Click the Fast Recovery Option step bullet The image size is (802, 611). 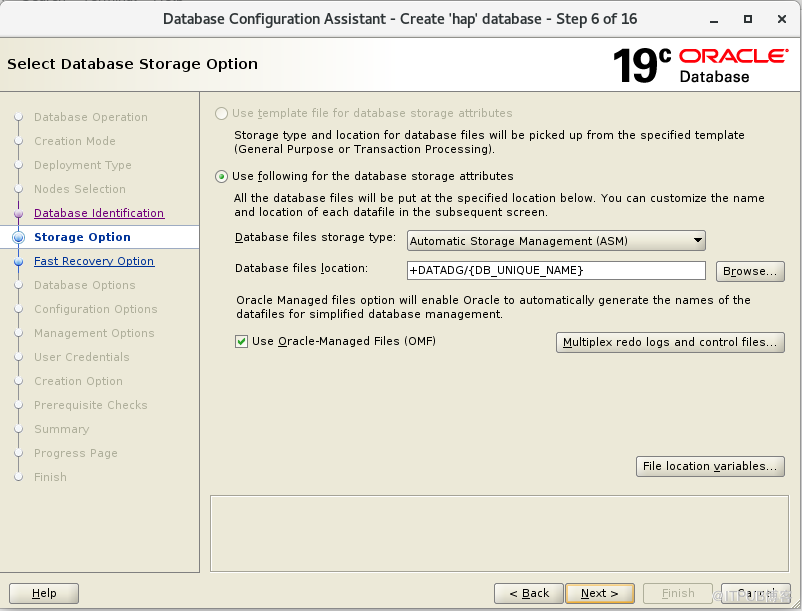[18, 262]
